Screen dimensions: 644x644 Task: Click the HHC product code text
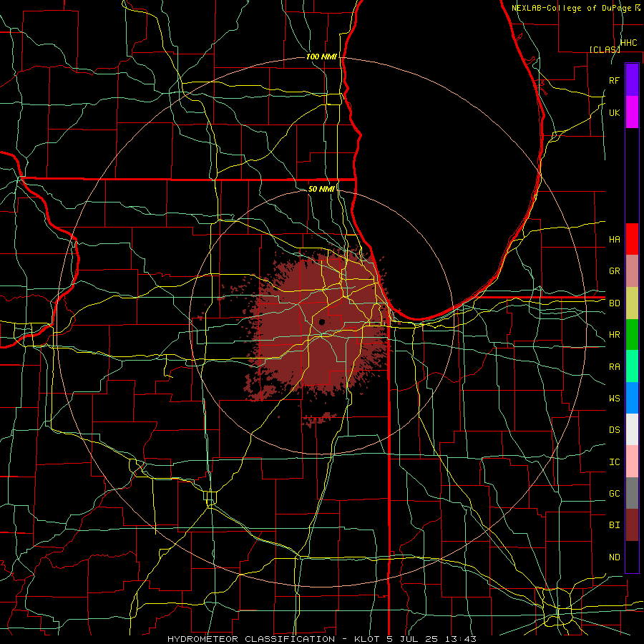[x=628, y=43]
